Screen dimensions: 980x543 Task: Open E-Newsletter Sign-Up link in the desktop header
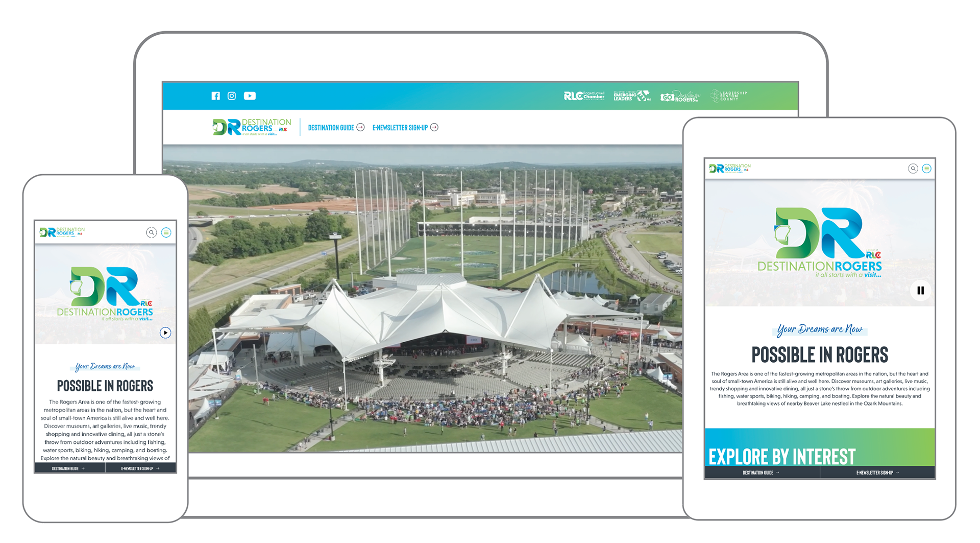point(400,128)
